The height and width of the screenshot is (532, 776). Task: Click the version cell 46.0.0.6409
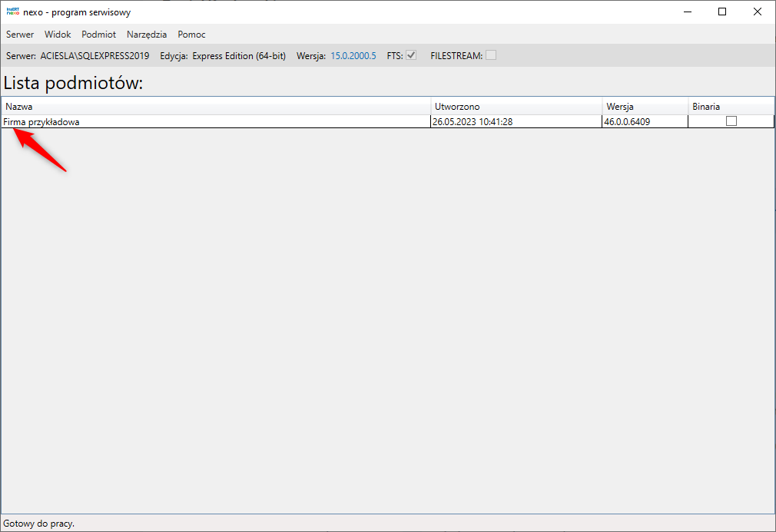click(645, 121)
